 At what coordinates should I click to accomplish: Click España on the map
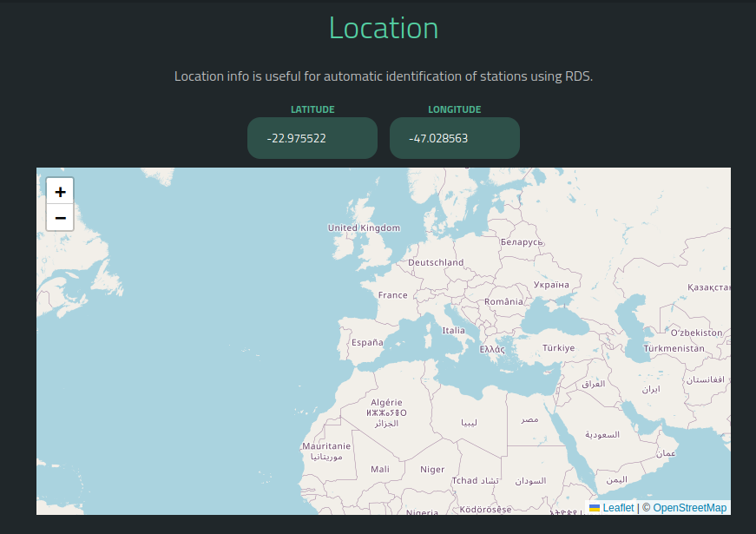367,343
